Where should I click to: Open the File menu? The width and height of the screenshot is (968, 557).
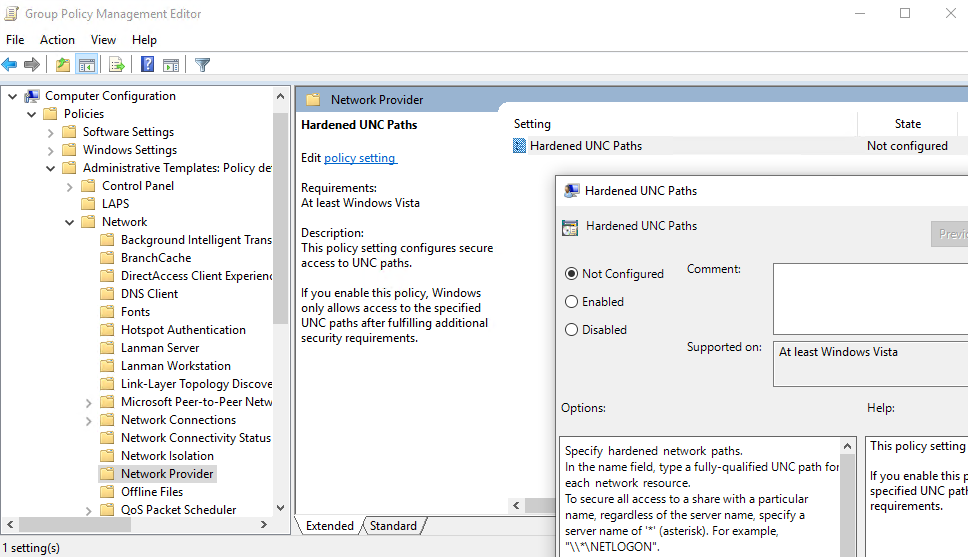point(15,40)
